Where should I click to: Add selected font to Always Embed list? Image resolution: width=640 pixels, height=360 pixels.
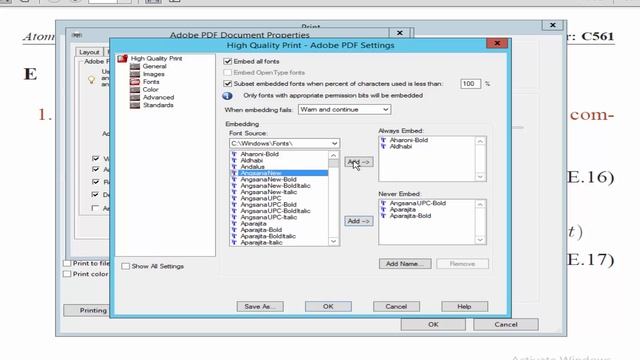click(x=359, y=162)
